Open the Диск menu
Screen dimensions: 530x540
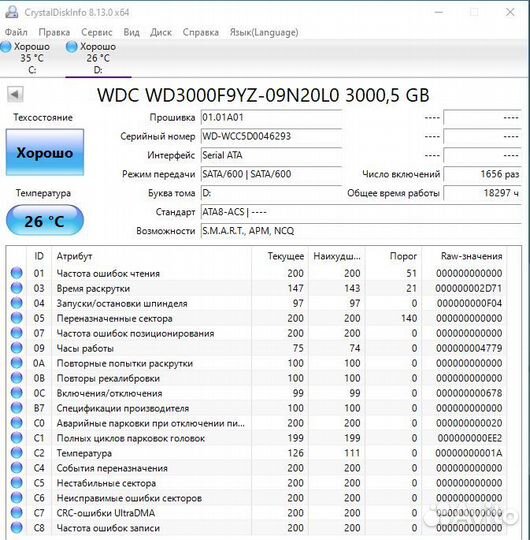[x=161, y=32]
